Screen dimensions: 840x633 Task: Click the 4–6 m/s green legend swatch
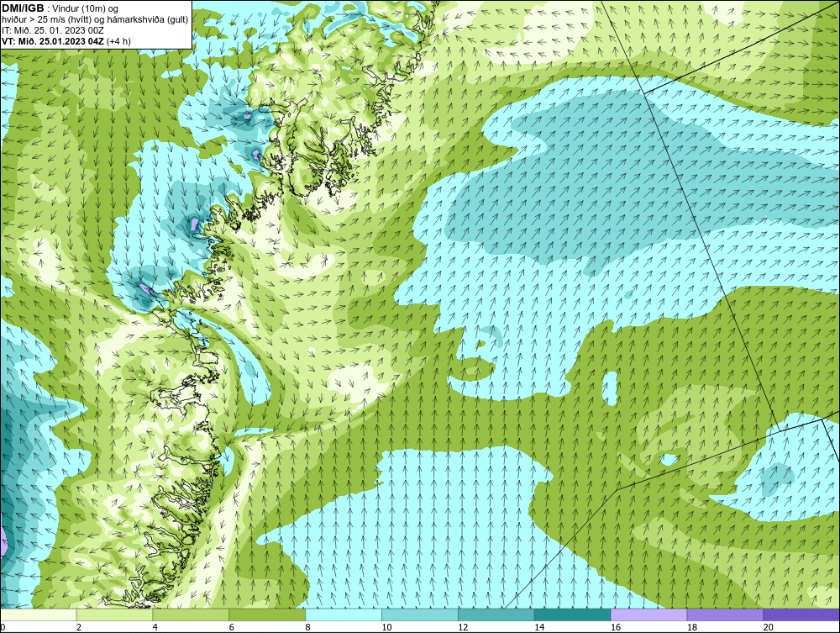click(x=191, y=615)
